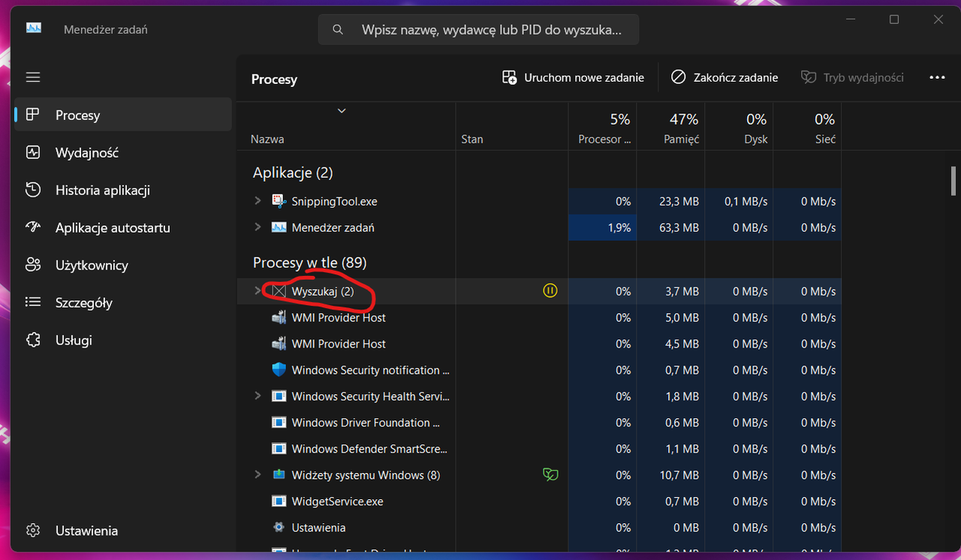
Task: Open the Użytkownicy tab
Action: pos(123,265)
